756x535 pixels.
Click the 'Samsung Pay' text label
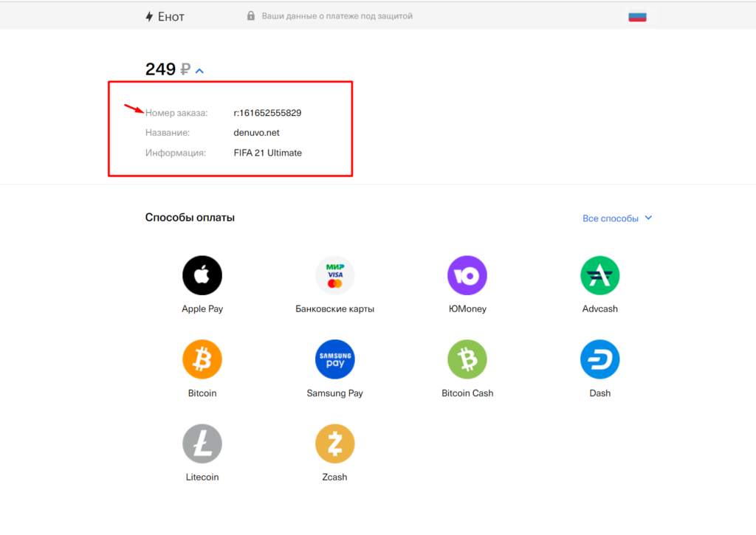(x=334, y=393)
